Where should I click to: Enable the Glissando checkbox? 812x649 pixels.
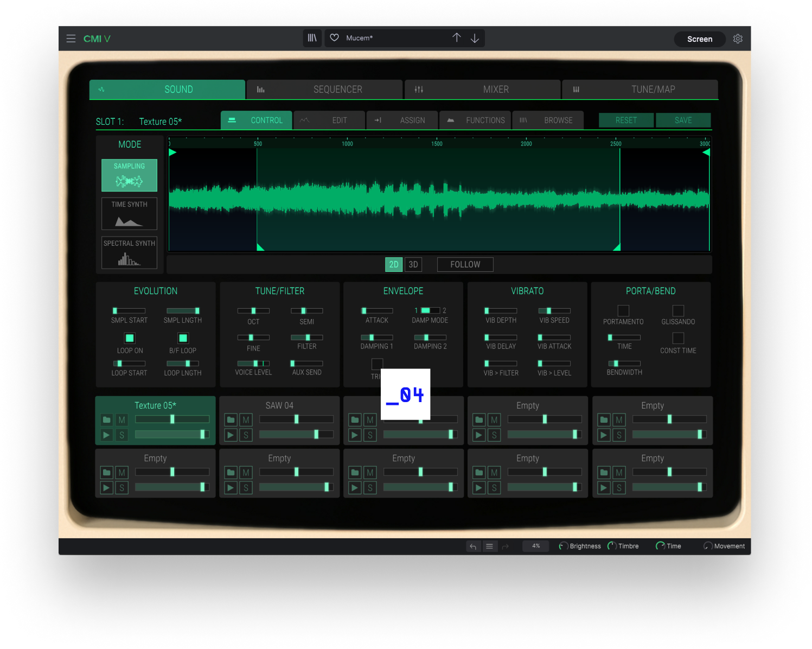678,310
